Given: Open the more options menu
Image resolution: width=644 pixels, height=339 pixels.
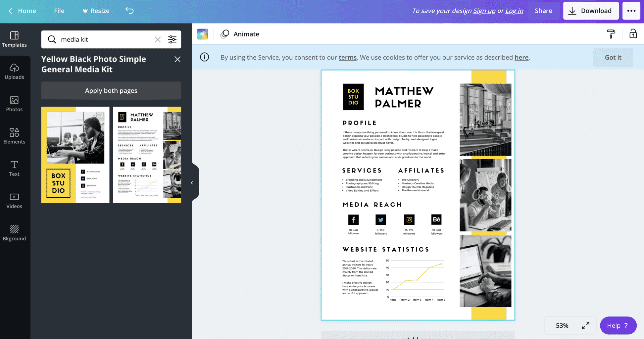Looking at the screenshot, I should click(x=631, y=11).
